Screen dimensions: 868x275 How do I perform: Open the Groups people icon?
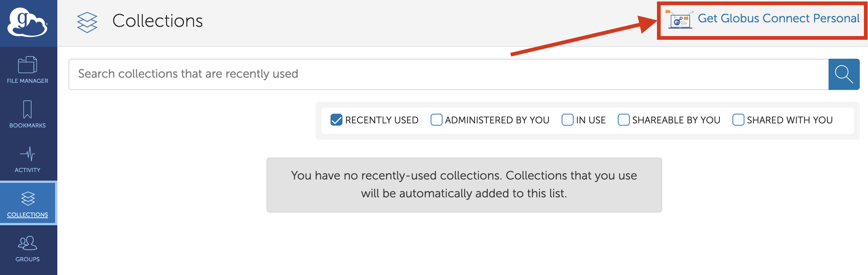click(28, 243)
